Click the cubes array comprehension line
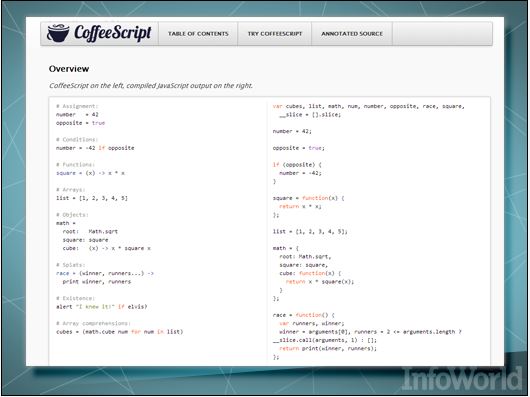The image size is (530, 397). [120, 331]
